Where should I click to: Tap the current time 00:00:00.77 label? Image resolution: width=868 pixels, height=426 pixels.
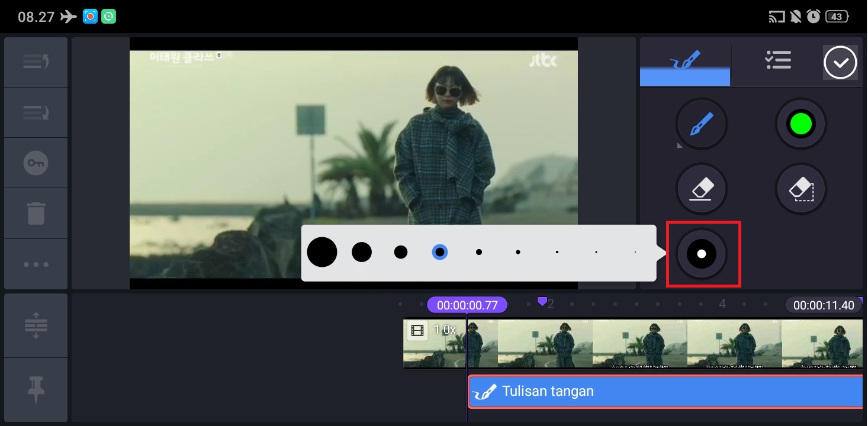(467, 305)
